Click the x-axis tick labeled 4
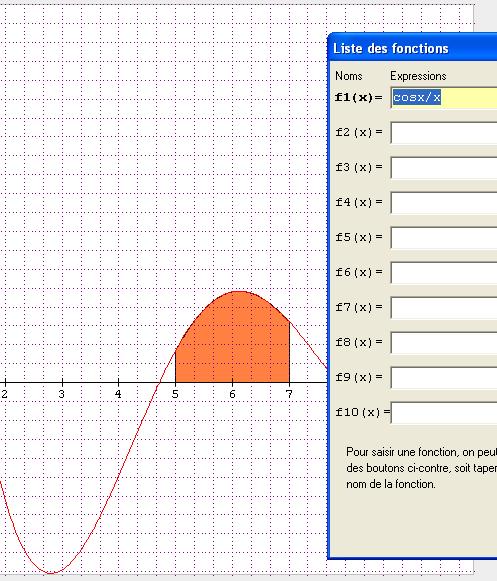 point(118,394)
